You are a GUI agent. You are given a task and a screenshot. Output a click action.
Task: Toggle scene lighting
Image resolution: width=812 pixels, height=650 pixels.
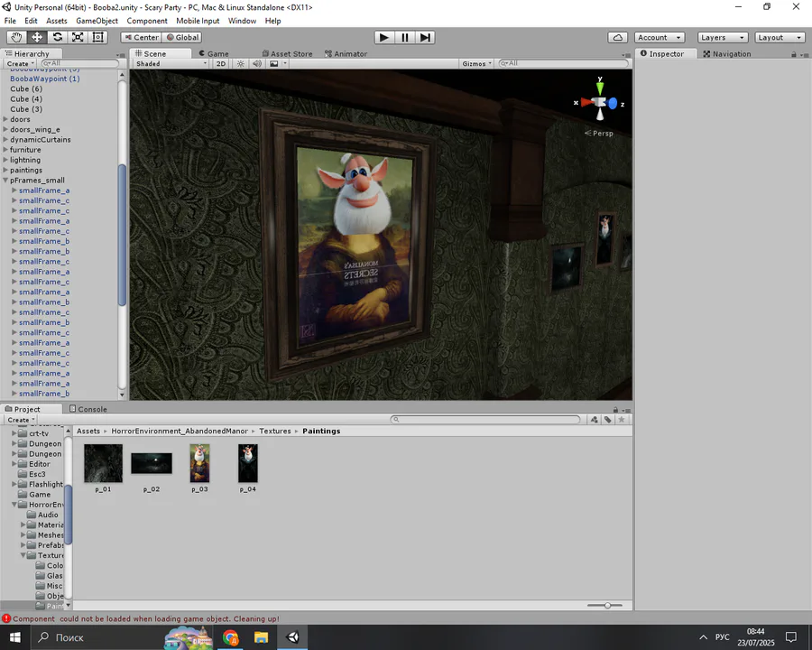(240, 64)
